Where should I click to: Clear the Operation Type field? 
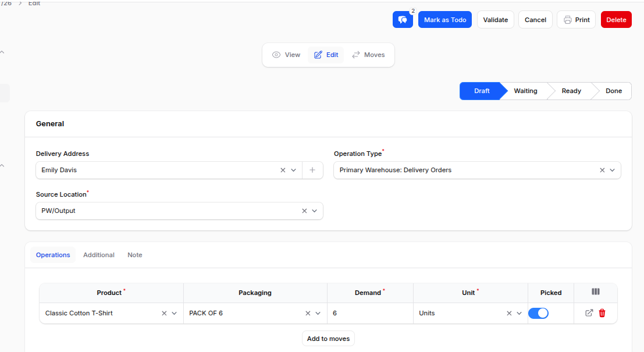602,170
